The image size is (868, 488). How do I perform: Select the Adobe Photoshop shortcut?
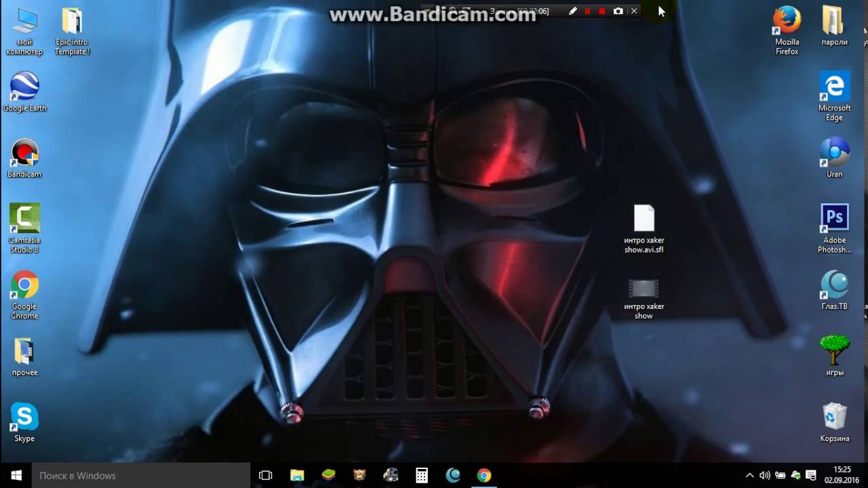834,228
